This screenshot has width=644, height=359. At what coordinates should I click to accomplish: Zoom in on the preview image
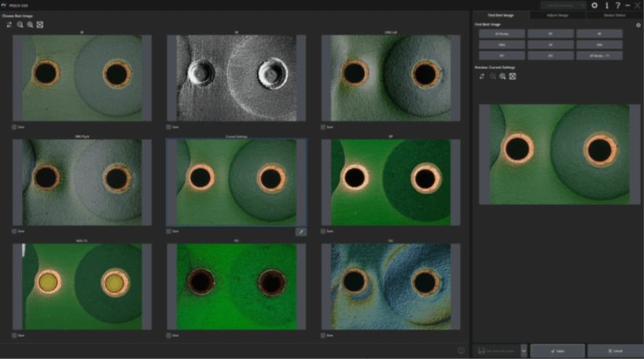coord(502,76)
